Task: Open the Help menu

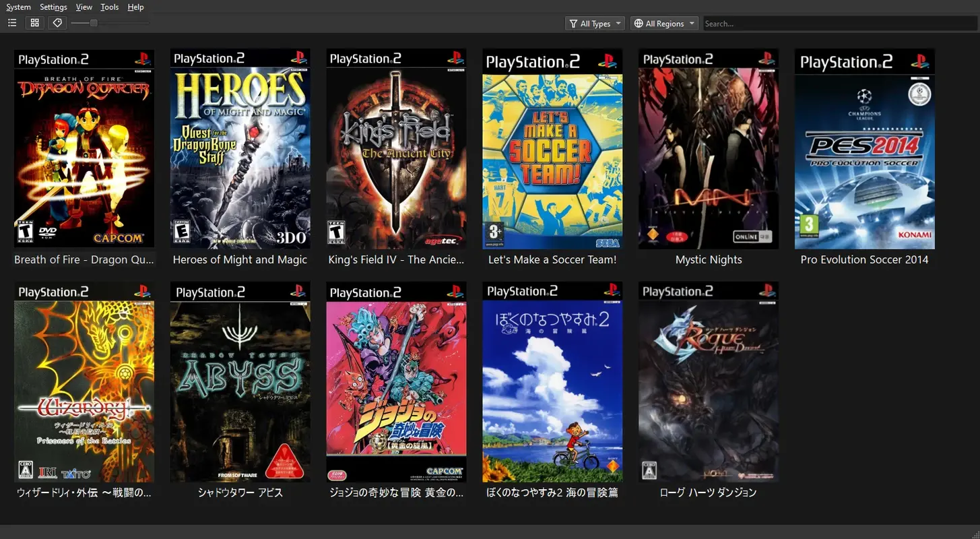Action: [135, 7]
